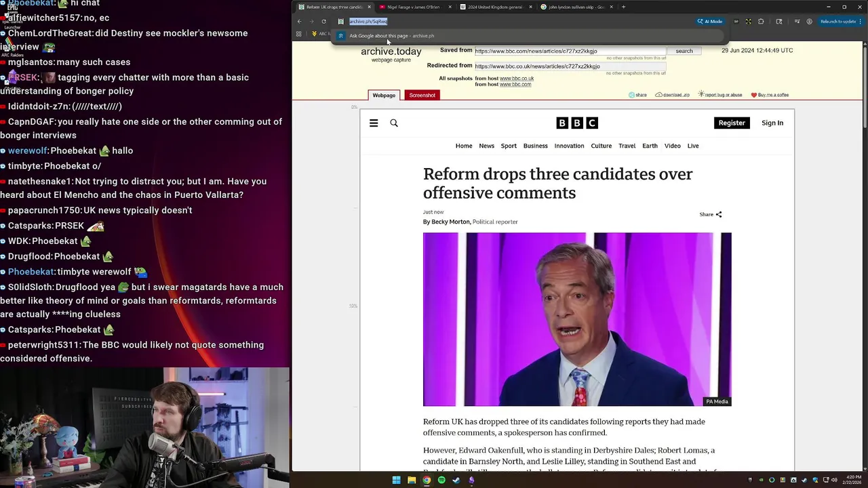Select Ask Google about this page suggestion
Screen dimensions: 868x488
pyautogui.click(x=529, y=36)
